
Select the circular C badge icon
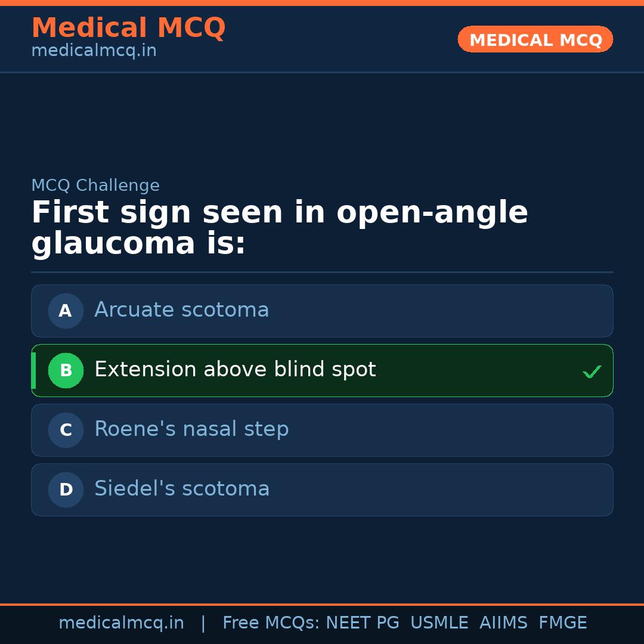point(66,430)
